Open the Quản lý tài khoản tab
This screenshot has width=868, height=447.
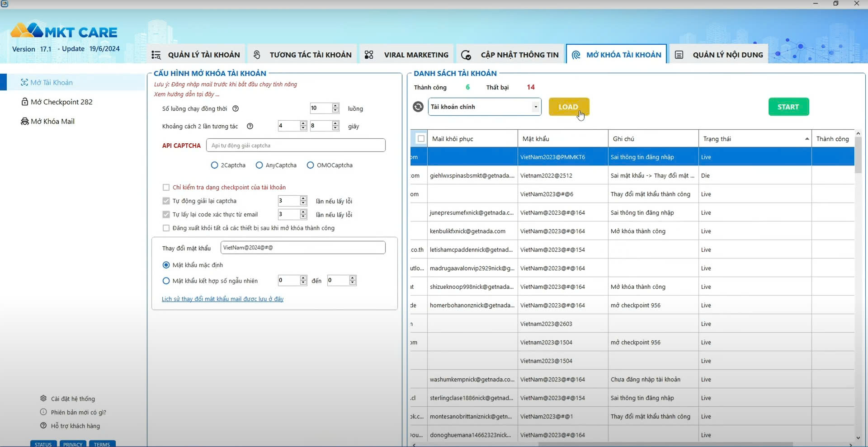(x=196, y=55)
